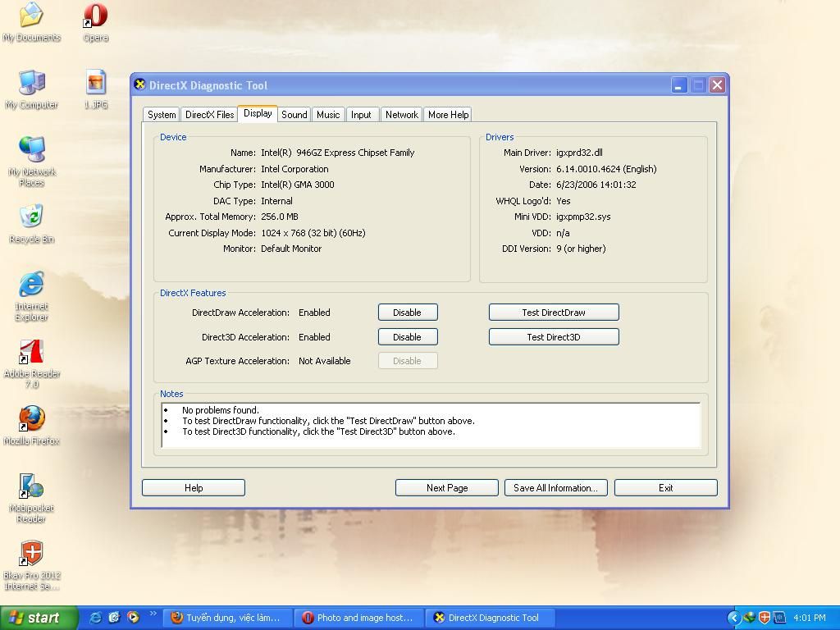This screenshot has height=630, width=840.
Task: Switch to the Firefox 'Tuyển dụng, việc làm' taskbar item
Action: [228, 618]
